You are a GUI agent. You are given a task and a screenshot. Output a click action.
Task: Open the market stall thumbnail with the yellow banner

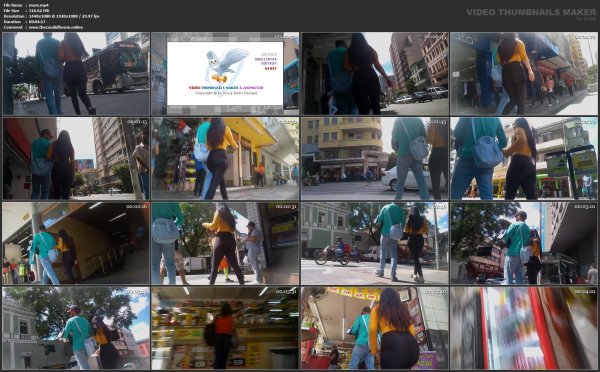point(375,328)
